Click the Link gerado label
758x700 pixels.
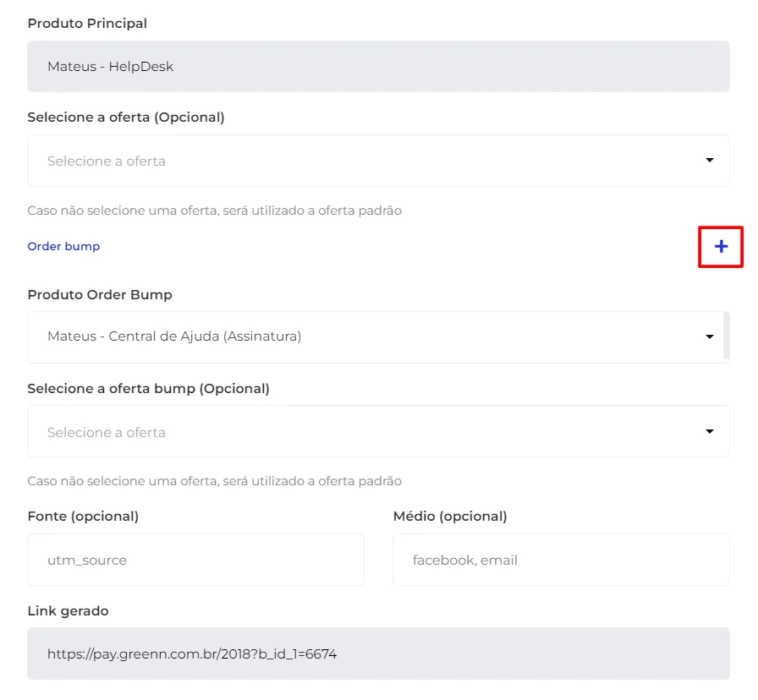point(69,611)
